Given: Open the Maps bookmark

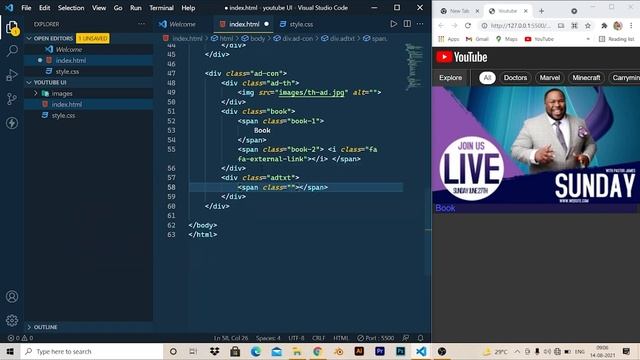Looking at the screenshot, I should point(507,39).
